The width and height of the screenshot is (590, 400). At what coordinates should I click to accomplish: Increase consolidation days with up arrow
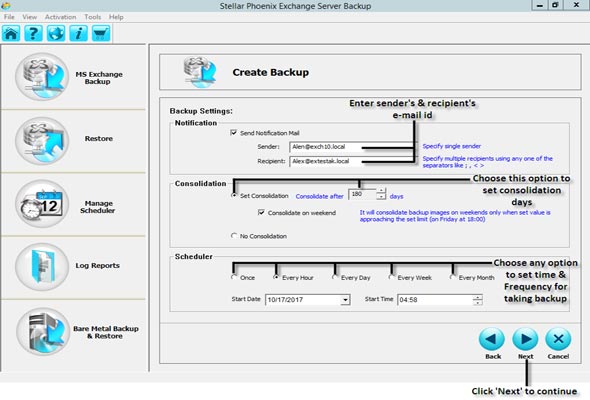[381, 192]
